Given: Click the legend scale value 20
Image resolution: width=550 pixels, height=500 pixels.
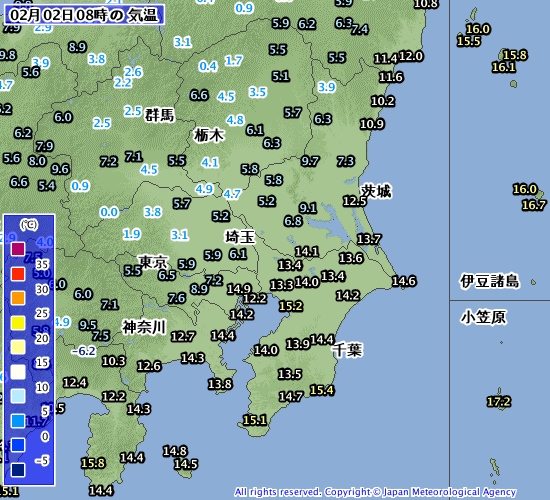Looking at the screenshot, I should tap(42, 338).
